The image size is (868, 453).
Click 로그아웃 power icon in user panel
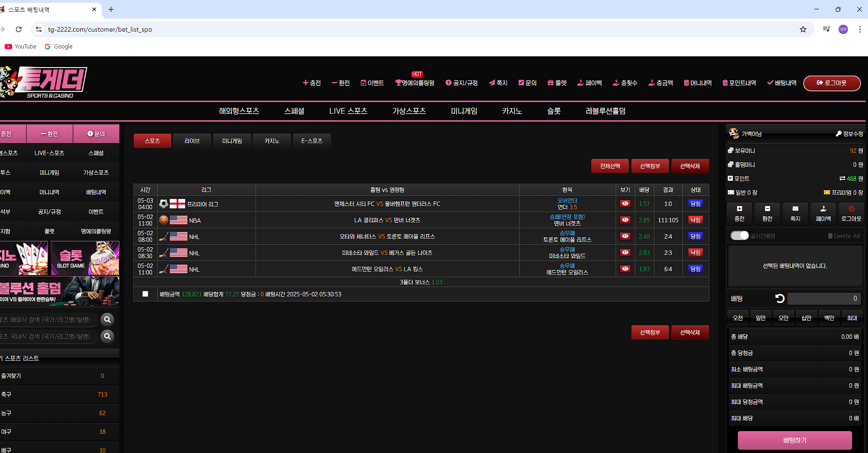pos(851,213)
